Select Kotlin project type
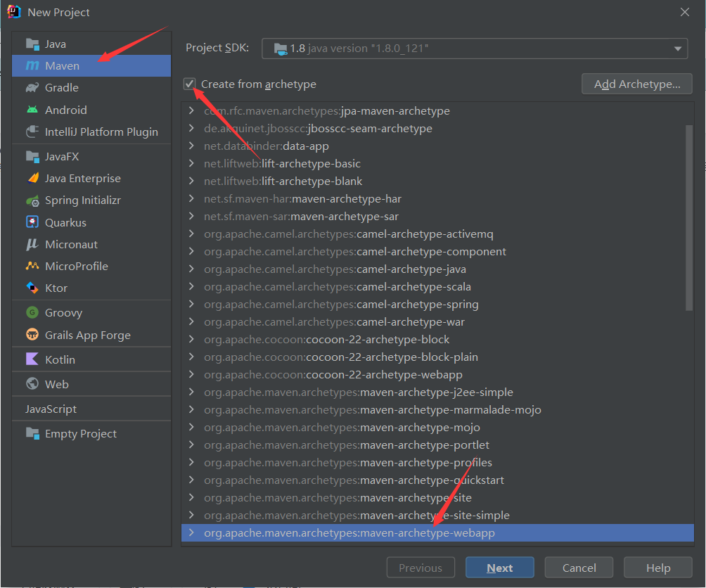Viewport: 706px width, 588px height. pos(91,359)
